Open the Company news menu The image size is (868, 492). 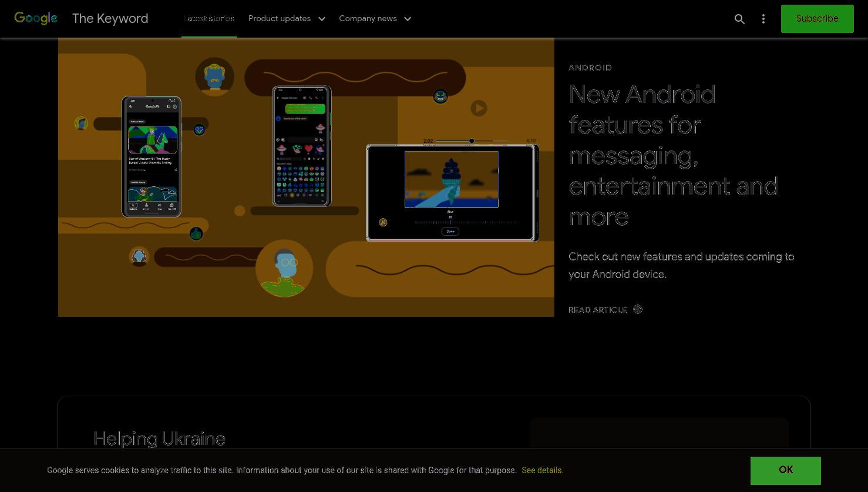coord(368,19)
